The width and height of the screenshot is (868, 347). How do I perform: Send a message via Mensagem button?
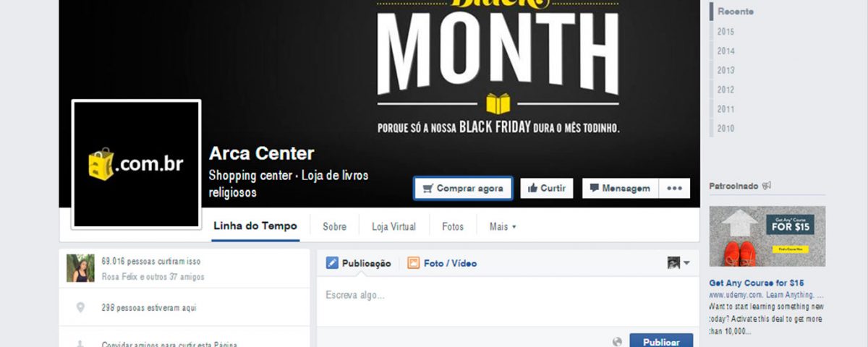(619, 188)
